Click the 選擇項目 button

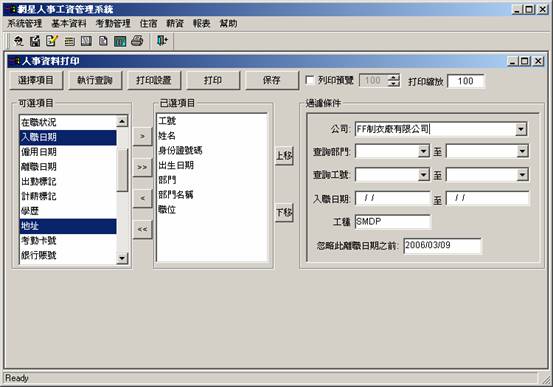point(36,80)
